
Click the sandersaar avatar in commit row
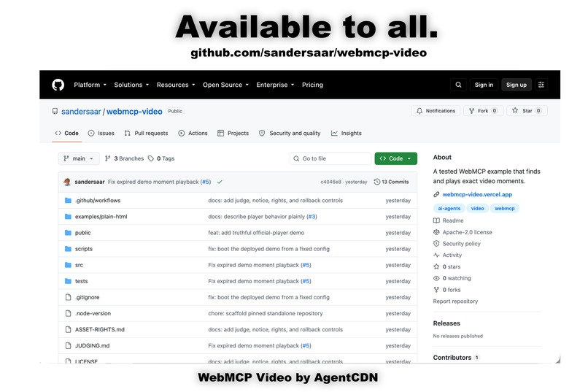[x=68, y=182]
